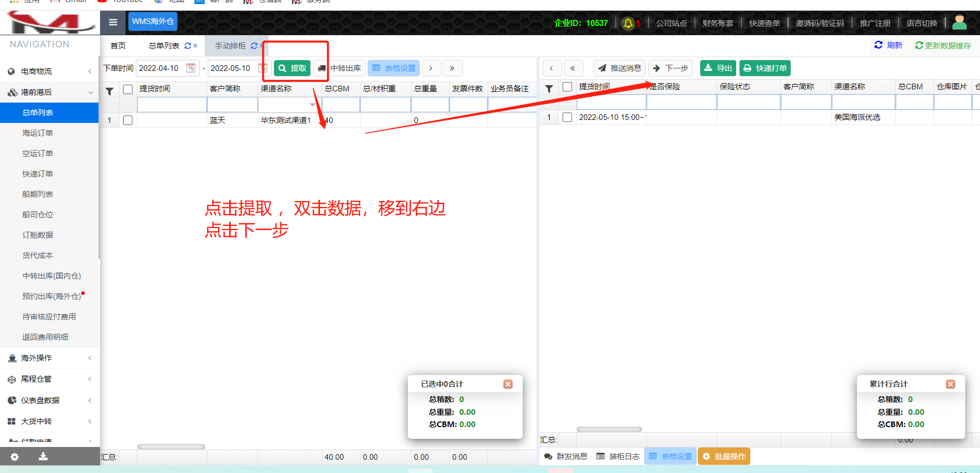Open left panel 表格设置 table settings
980x473 pixels.
coord(394,68)
